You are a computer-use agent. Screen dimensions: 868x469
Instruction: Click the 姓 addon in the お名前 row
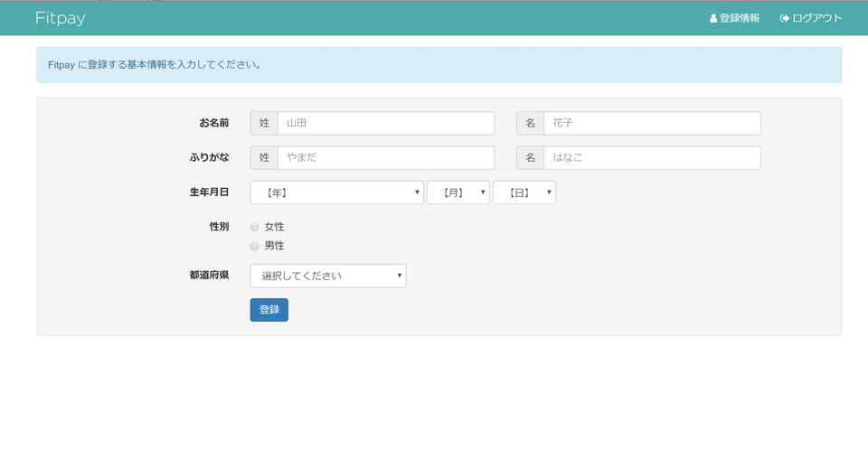point(264,123)
